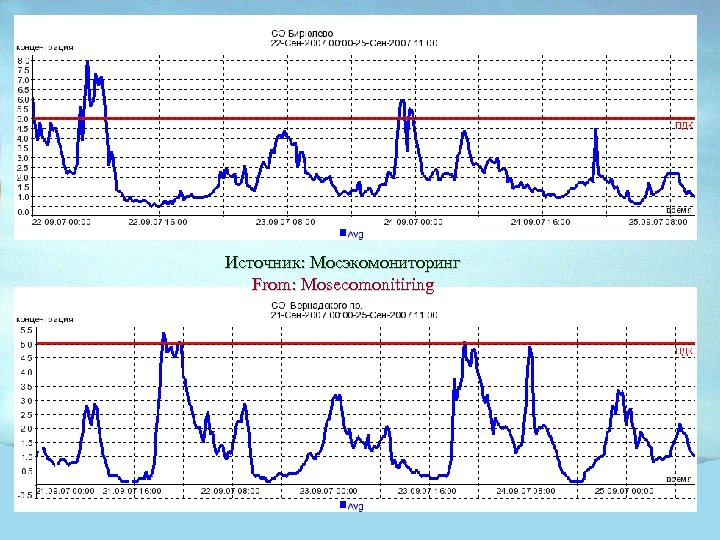The height and width of the screenshot is (540, 720).
Task: Click the date range '22-Сен-2007 00:00-25-Сен-2007 11:00'
Action: click(354, 43)
